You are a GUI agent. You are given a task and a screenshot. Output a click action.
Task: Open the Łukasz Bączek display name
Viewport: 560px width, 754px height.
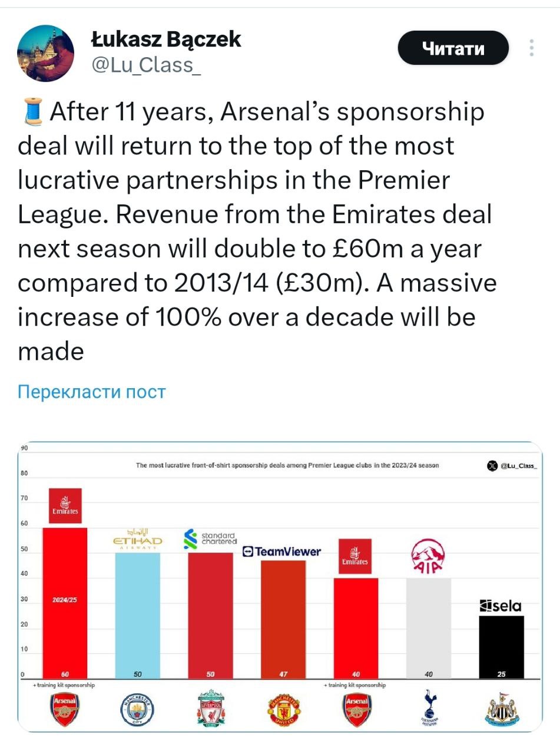[167, 39]
